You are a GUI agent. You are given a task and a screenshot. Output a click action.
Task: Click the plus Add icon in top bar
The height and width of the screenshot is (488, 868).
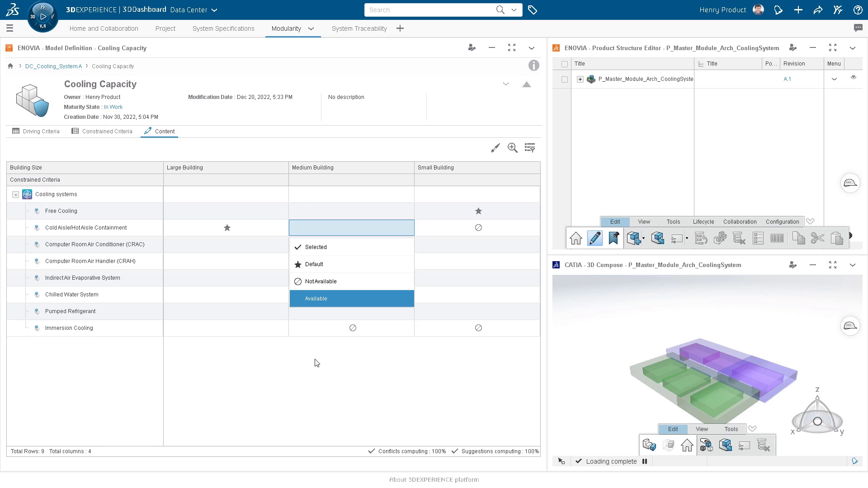(798, 10)
